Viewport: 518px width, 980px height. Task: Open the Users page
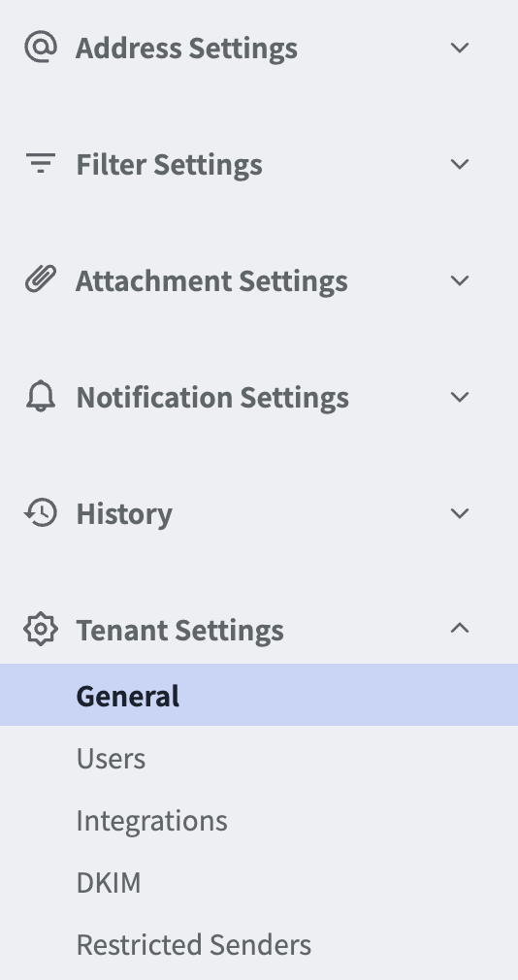click(x=111, y=758)
